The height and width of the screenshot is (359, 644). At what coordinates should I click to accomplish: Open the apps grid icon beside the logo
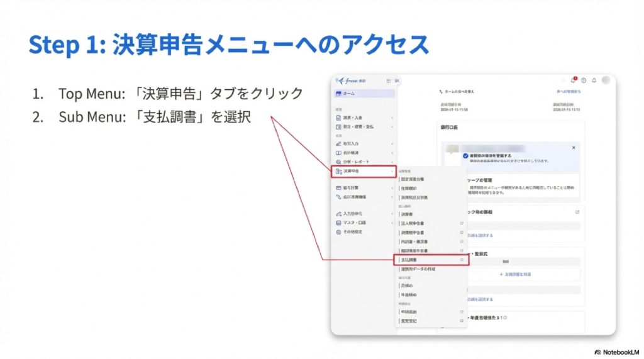pos(388,80)
